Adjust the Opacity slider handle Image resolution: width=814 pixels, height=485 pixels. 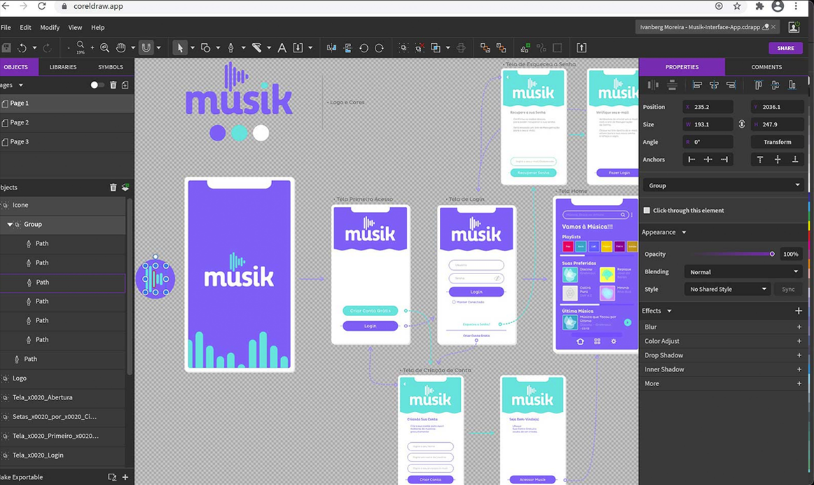click(772, 254)
